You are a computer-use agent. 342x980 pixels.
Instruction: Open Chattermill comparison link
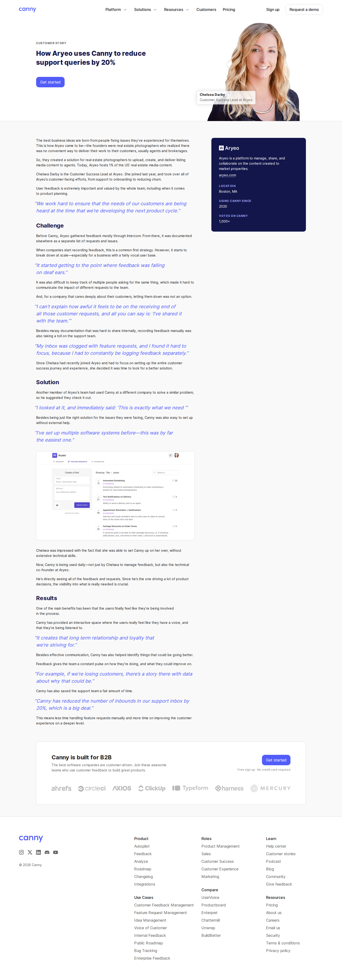pyautogui.click(x=211, y=920)
